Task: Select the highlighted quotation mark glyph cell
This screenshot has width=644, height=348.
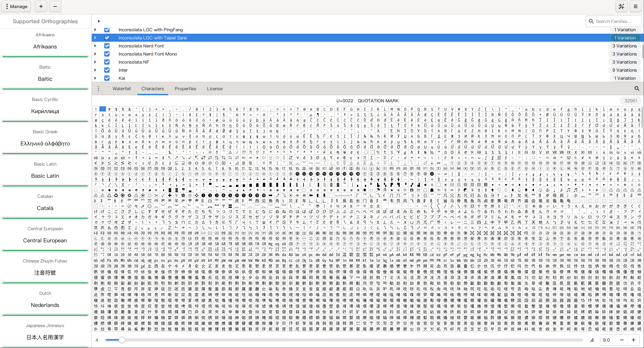Action: [x=103, y=109]
